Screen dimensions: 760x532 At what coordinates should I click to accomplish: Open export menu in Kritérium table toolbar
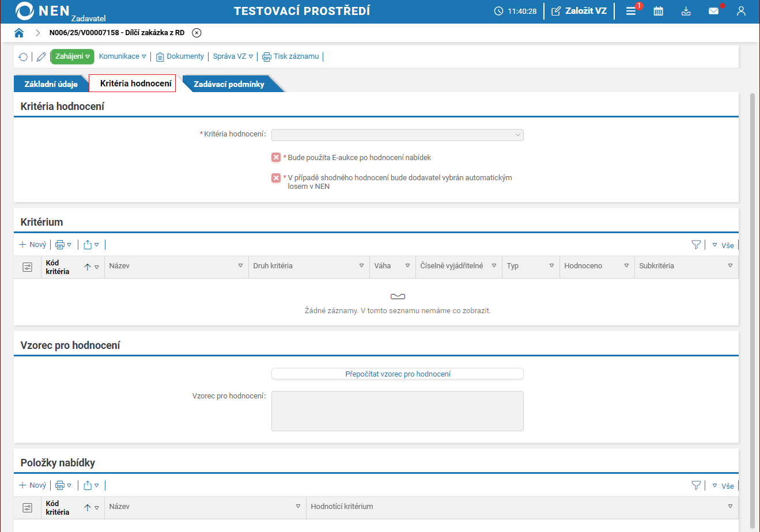[91, 245]
